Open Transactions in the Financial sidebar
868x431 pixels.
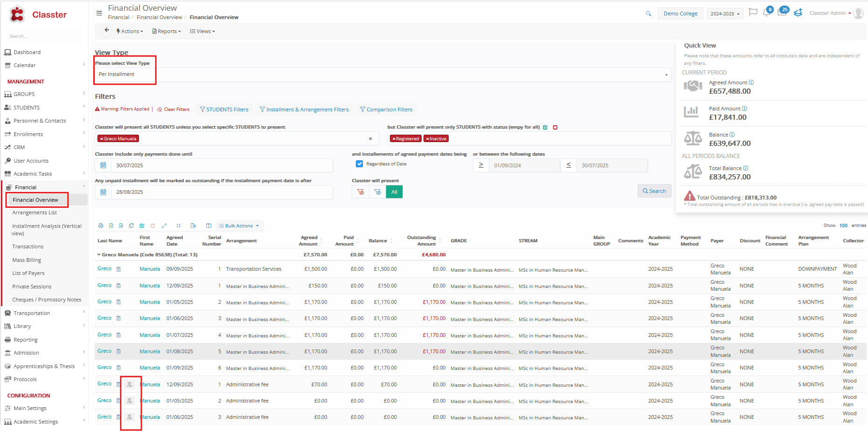pyautogui.click(x=28, y=246)
